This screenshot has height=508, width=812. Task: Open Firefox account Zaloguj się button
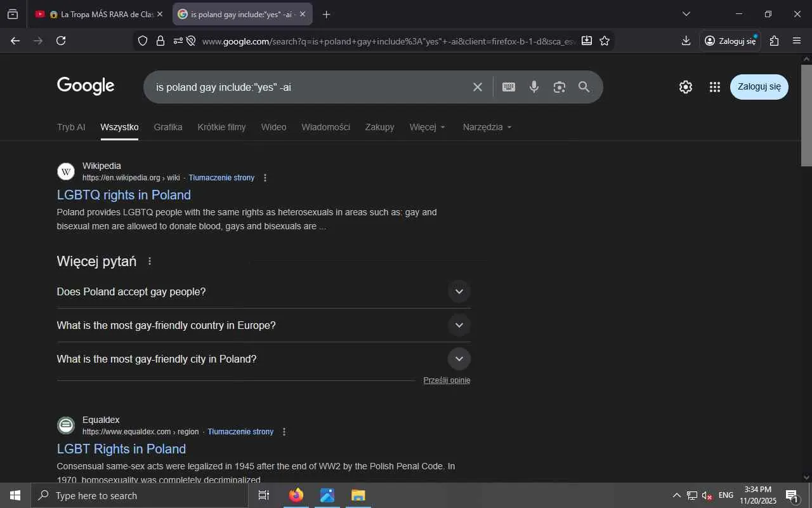[730, 41]
